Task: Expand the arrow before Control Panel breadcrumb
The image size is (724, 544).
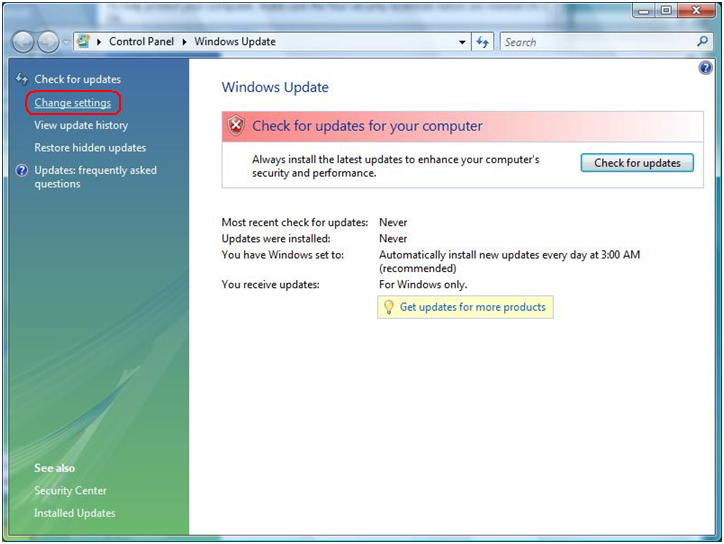Action: (x=99, y=42)
